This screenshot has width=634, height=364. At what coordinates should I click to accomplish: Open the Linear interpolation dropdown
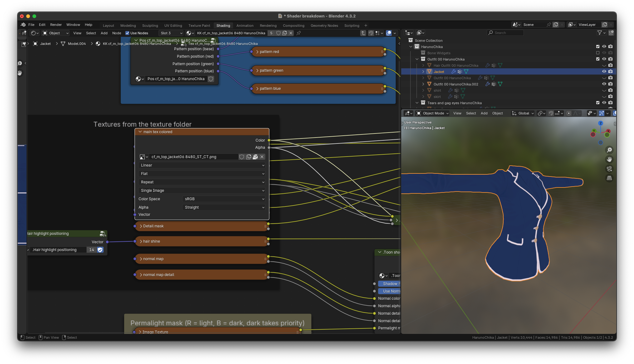(x=202, y=165)
